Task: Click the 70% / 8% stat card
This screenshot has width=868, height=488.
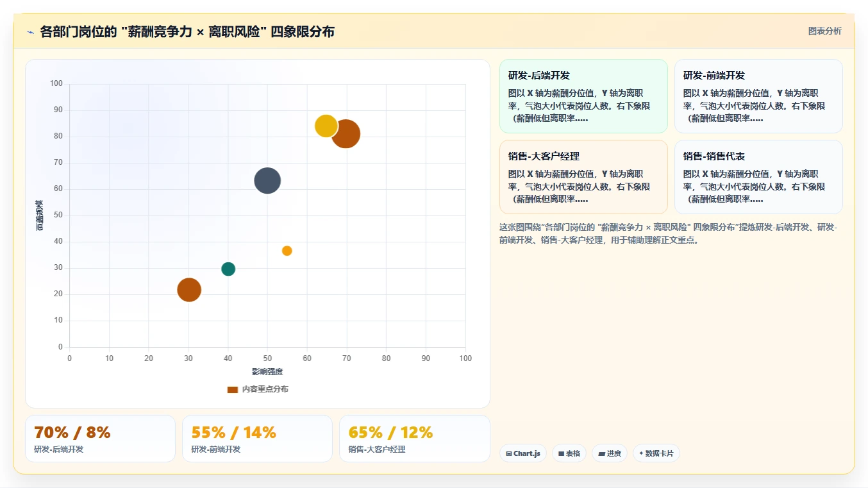Action: point(100,439)
